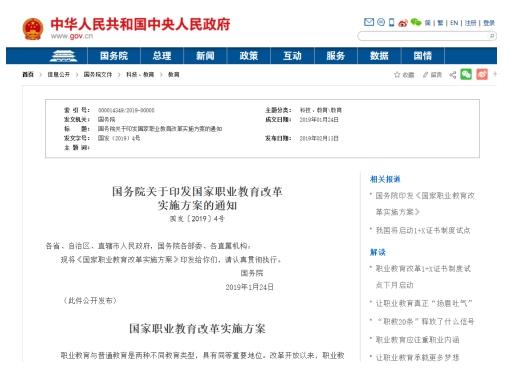Image resolution: width=512 pixels, height=379 pixels.
Task: Open 让职业教育真正"扬眉吐气" article
Action: click(424, 303)
